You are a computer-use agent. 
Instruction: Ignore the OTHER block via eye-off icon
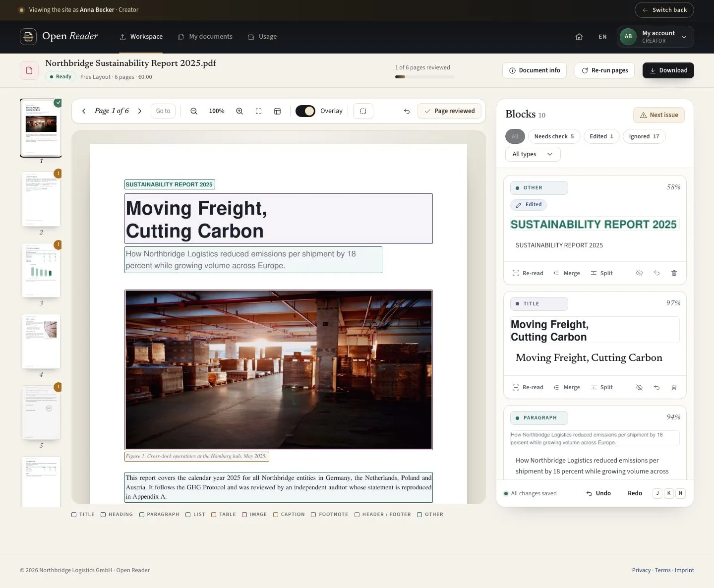pos(639,273)
